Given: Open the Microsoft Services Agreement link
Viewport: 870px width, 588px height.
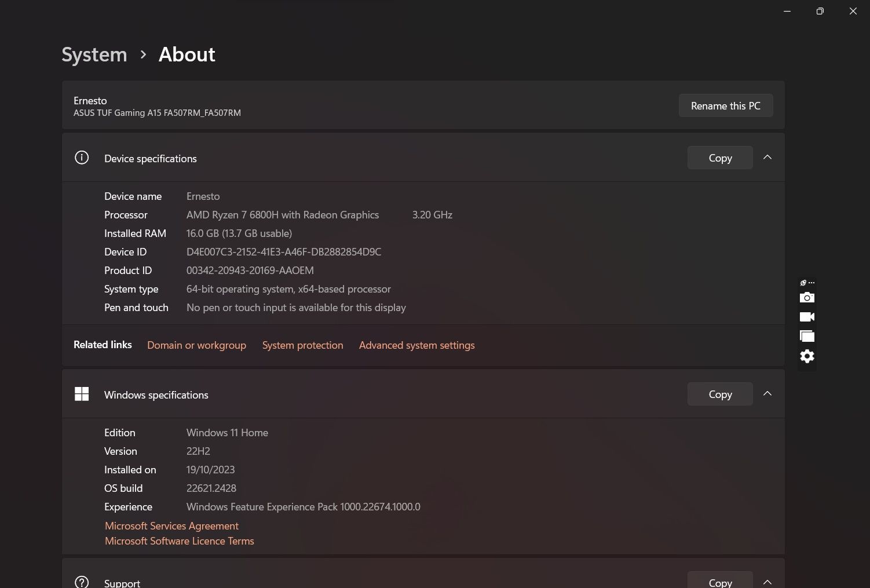Looking at the screenshot, I should tap(171, 525).
